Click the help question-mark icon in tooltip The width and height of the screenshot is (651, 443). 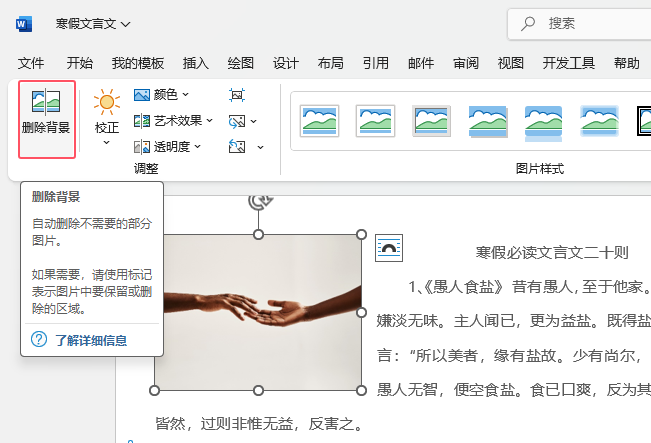click(x=39, y=339)
